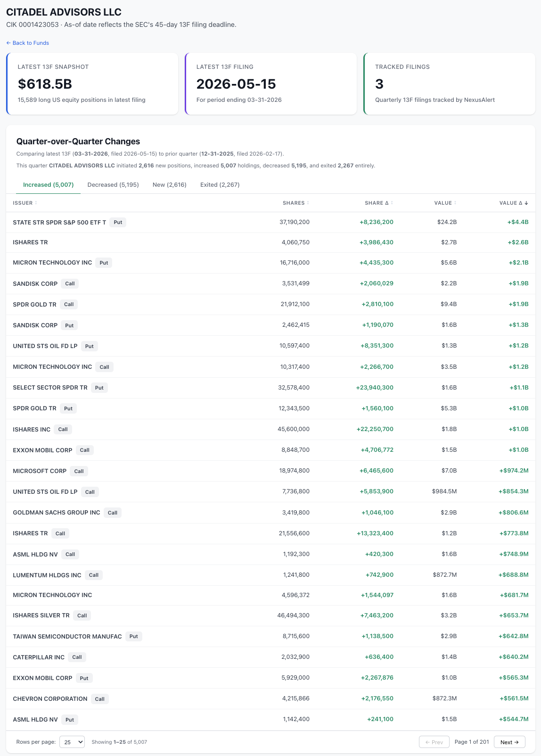Go back via Back to Funds link

click(27, 43)
